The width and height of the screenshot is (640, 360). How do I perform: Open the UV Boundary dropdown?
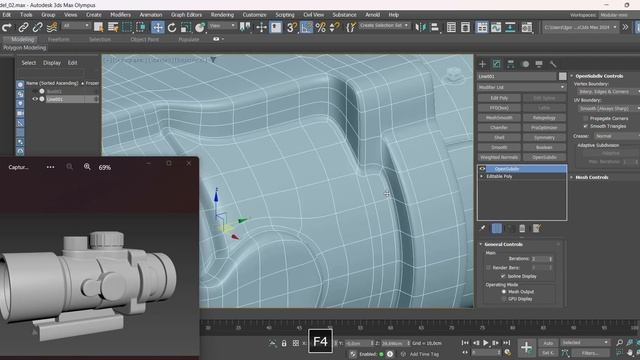(x=608, y=109)
